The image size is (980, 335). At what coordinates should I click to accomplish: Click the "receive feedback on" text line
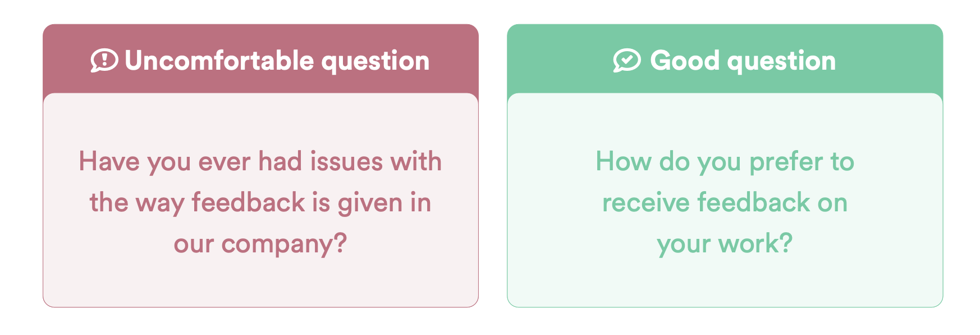click(x=725, y=202)
